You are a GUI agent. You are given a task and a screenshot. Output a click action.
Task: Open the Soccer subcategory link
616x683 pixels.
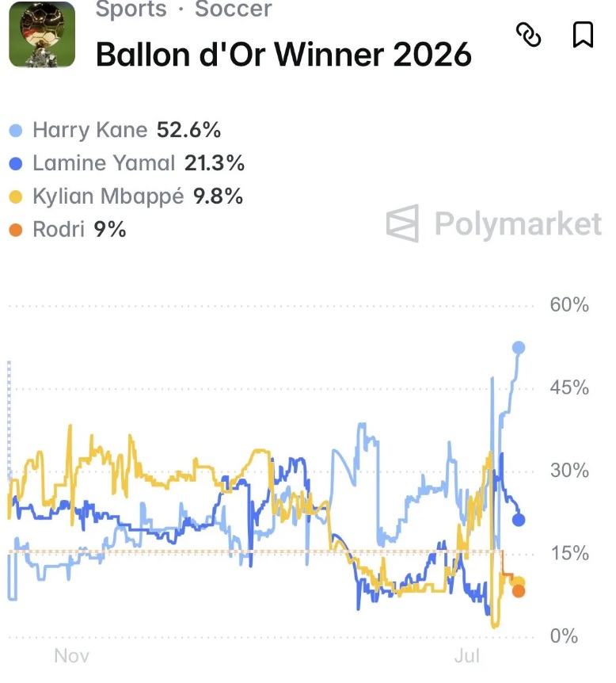[x=234, y=9]
